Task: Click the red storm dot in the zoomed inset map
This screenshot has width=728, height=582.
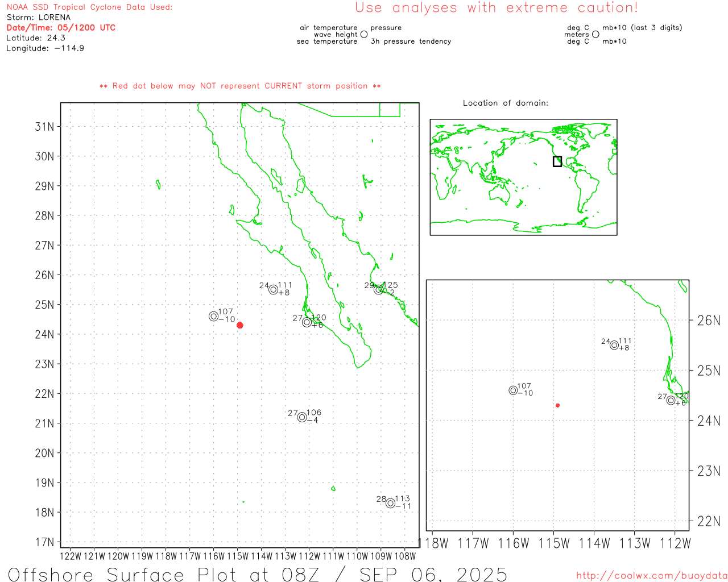Action: (558, 405)
